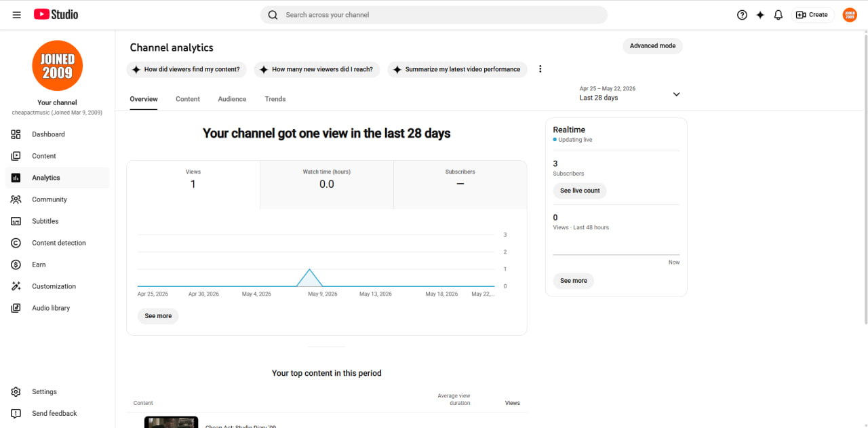Viewport: 868px width, 428px height.
Task: Open Settings in the sidebar
Action: (x=58, y=392)
